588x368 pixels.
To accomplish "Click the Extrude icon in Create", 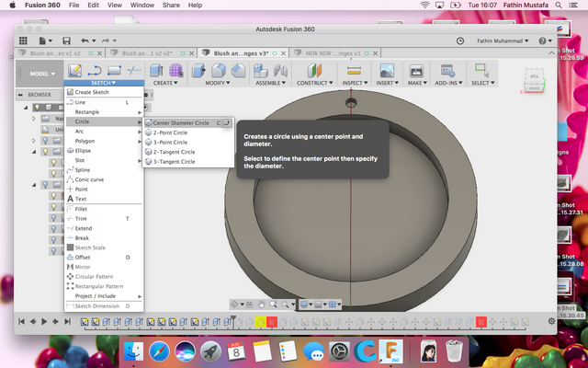I will pyautogui.click(x=156, y=70).
